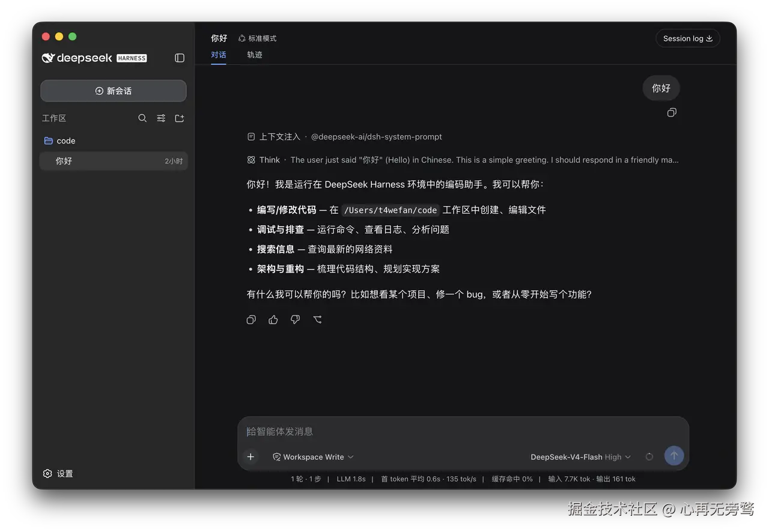Click the 有什么我可以帮你的吗 closing line

click(419, 294)
